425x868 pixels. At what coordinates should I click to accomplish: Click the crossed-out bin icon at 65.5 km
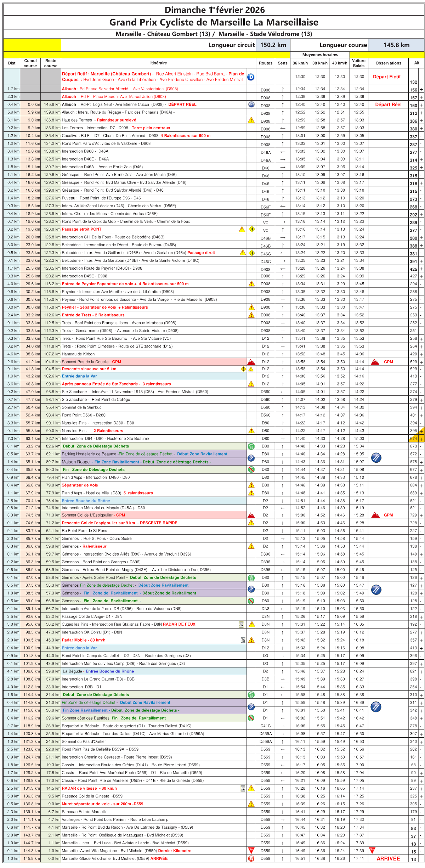pos(251,470)
